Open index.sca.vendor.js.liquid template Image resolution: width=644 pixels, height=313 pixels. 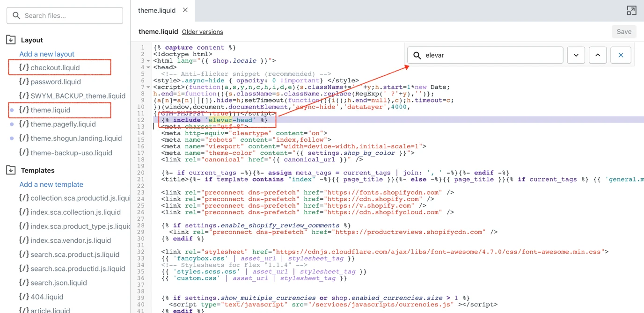pyautogui.click(x=71, y=240)
